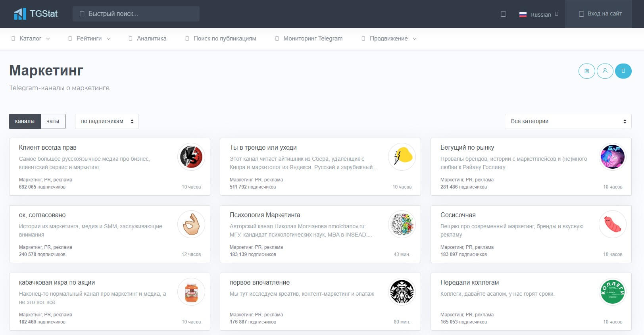Open the calendar view icon button

[x=586, y=71]
